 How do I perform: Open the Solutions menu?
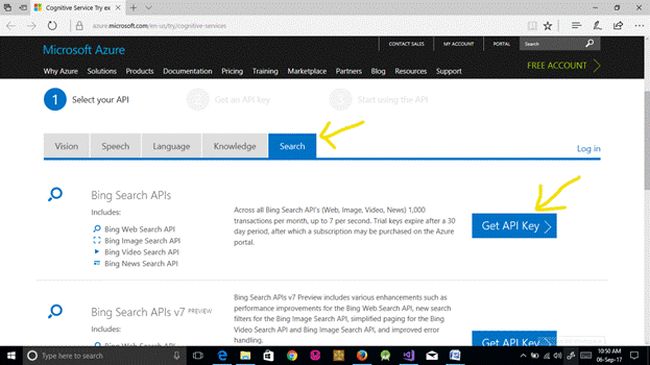(102, 71)
